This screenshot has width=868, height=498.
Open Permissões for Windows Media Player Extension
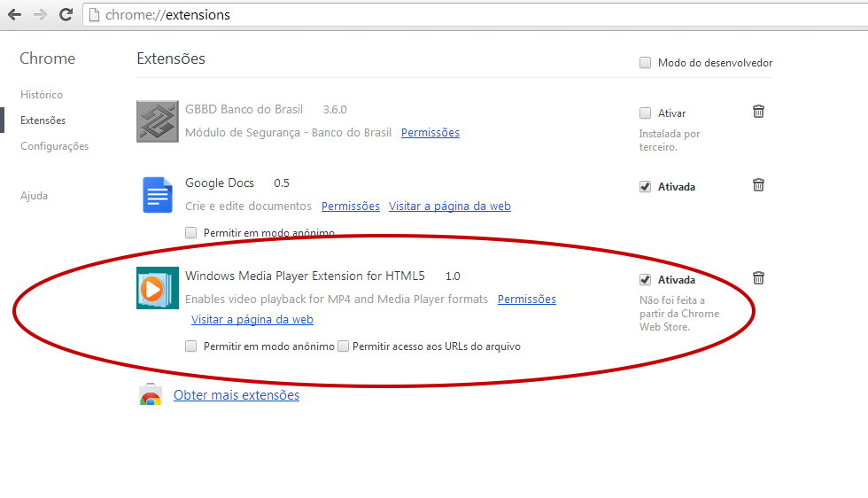(526, 300)
